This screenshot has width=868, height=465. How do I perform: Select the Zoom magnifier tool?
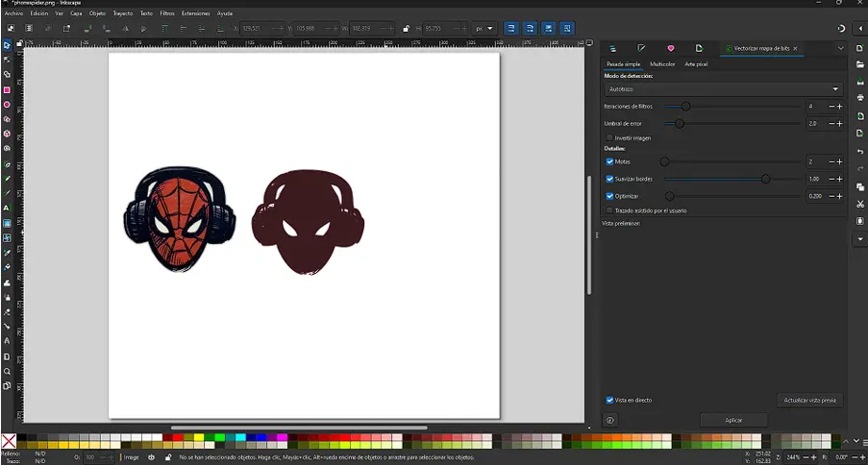pos(7,372)
